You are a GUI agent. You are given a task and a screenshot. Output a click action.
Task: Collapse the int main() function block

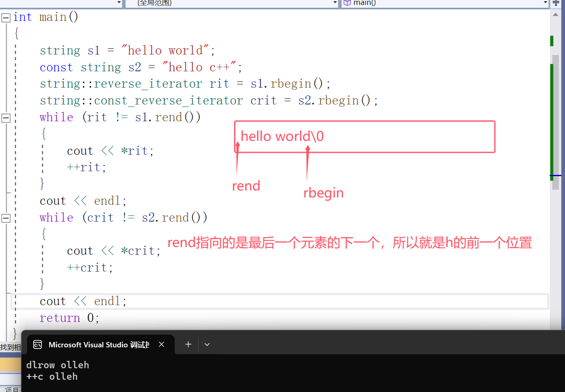(6, 18)
